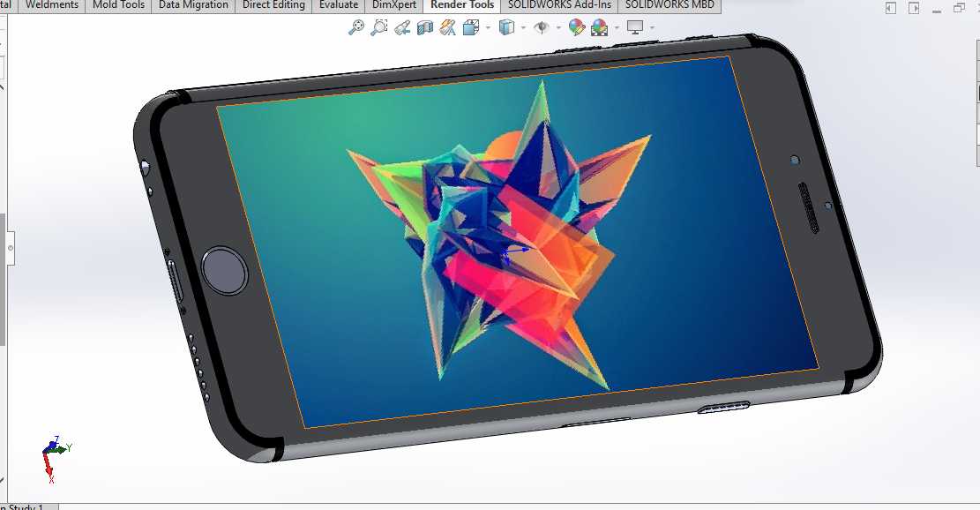
Task: Expand the View Settings dropdown arrow
Action: 652,27
